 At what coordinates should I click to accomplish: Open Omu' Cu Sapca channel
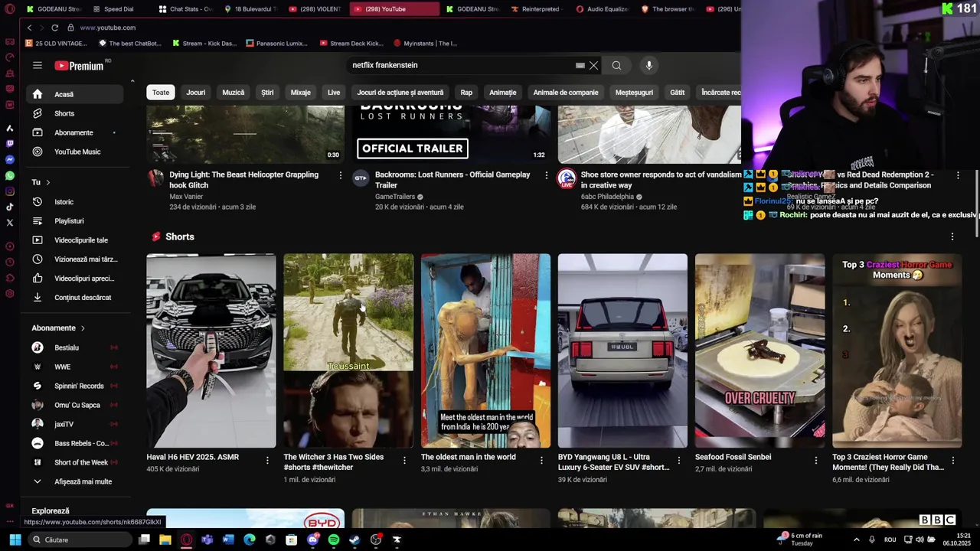[74, 405]
